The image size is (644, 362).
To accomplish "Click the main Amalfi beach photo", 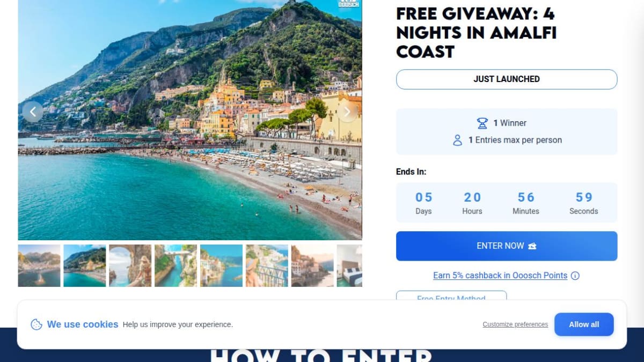I will click(x=190, y=120).
